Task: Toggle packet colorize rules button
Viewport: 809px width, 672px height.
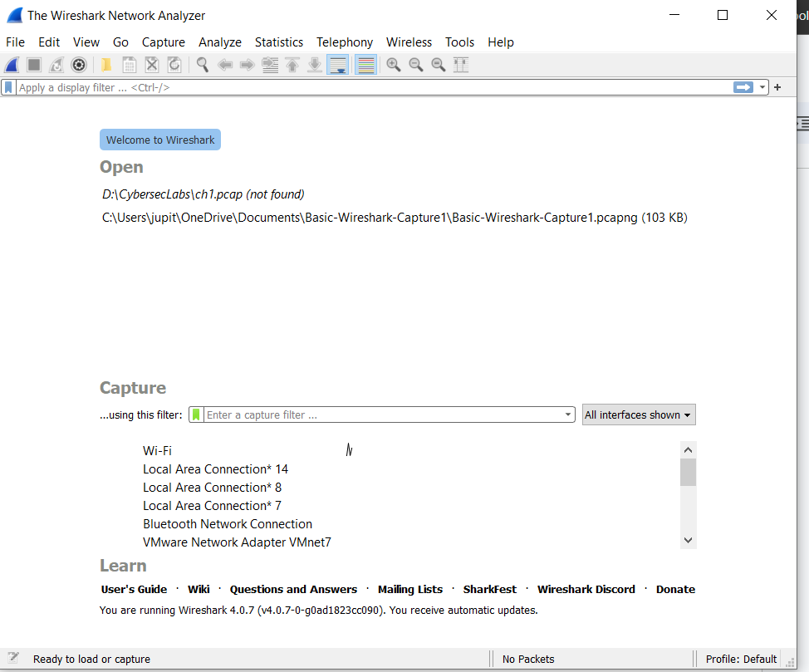Action: [x=365, y=65]
